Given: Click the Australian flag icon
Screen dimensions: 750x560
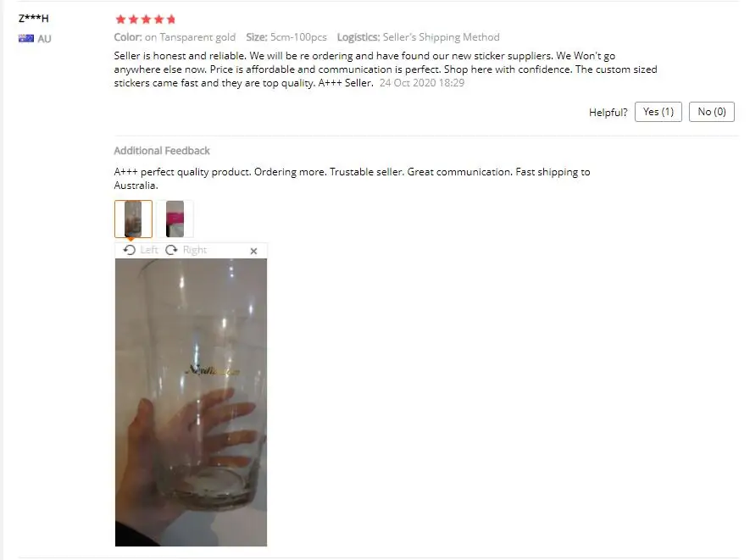Looking at the screenshot, I should (25, 38).
